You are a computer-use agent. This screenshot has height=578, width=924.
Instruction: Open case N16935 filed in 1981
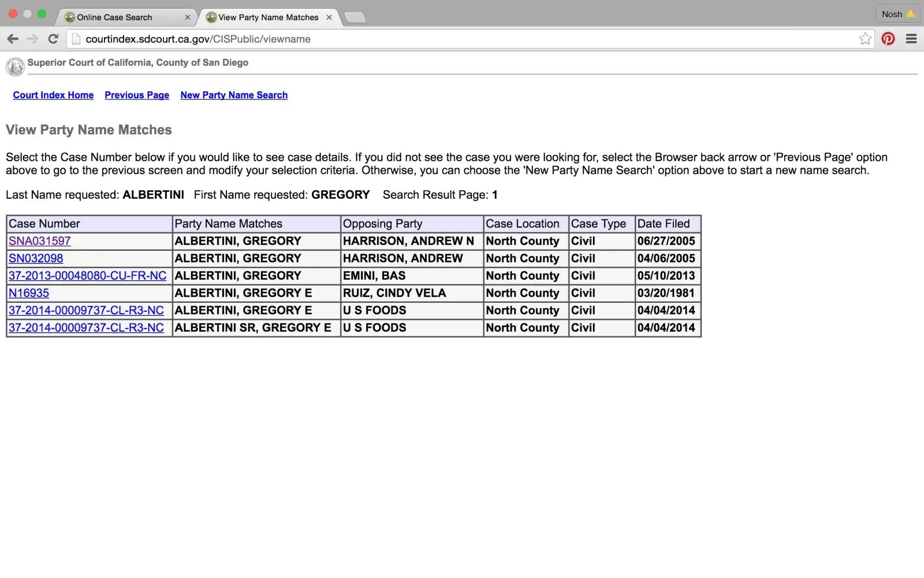pyautogui.click(x=29, y=293)
